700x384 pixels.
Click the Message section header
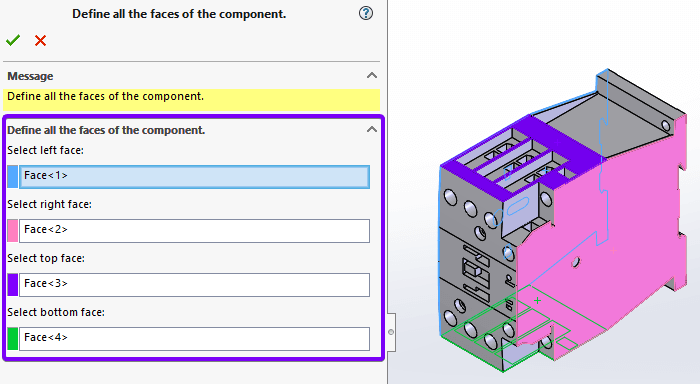[30, 76]
